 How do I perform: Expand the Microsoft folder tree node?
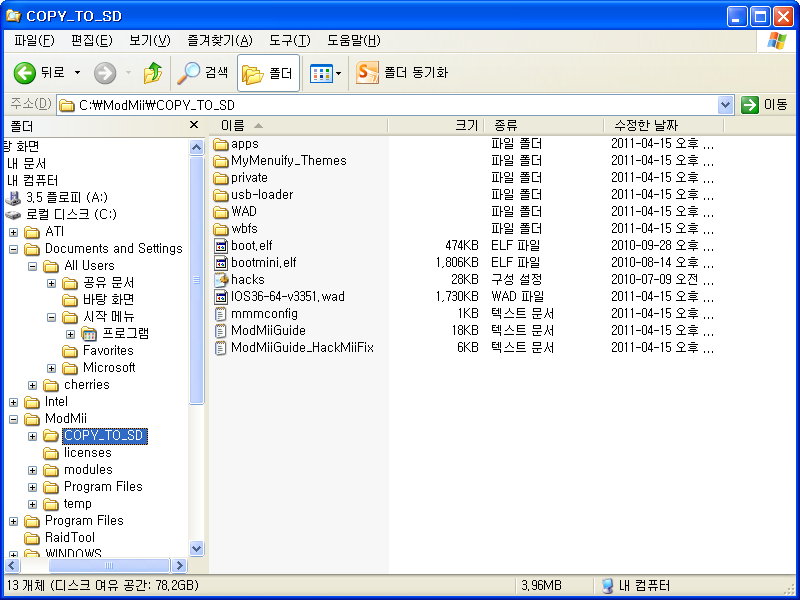(51, 368)
